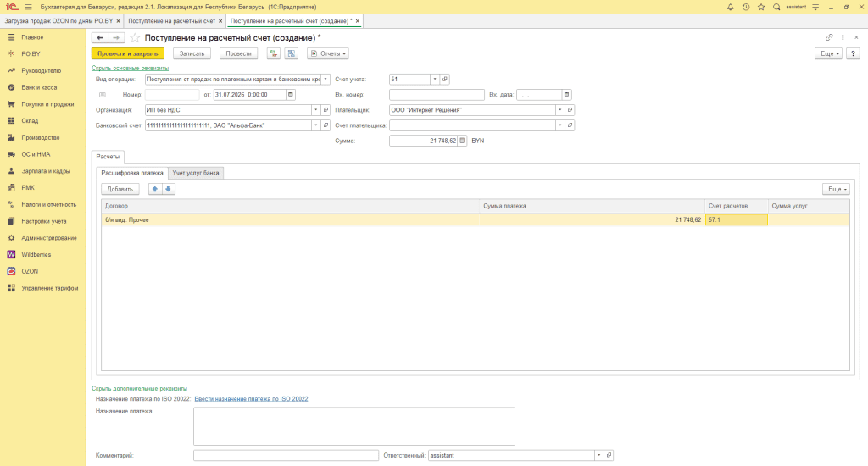
Task: Open the main hamburger menu
Action: (28, 7)
